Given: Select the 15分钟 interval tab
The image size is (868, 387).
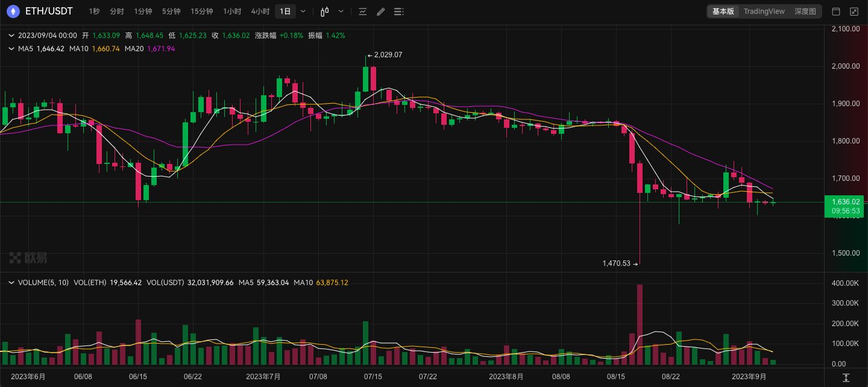Looking at the screenshot, I should pyautogui.click(x=201, y=11).
